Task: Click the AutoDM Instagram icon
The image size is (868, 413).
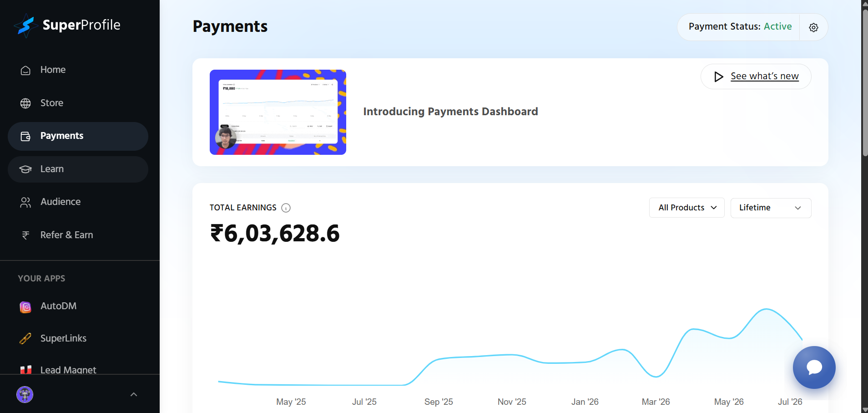Action: click(x=25, y=307)
